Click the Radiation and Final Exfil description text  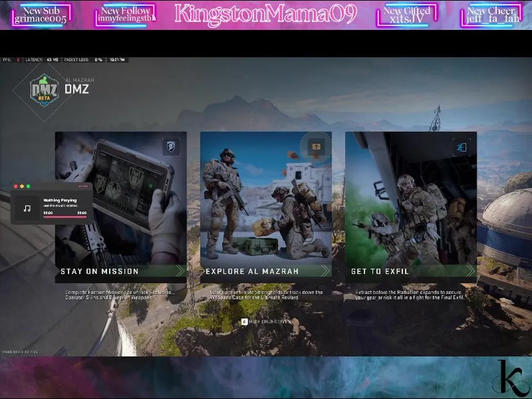point(410,295)
